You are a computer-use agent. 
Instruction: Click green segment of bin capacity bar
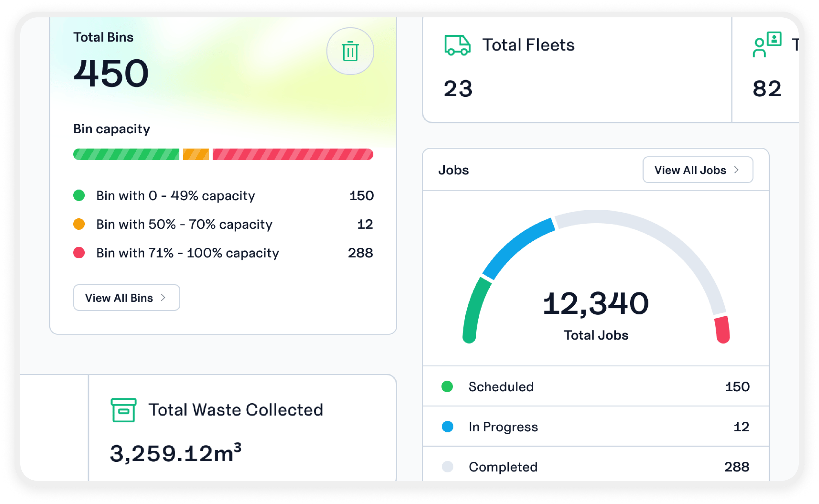point(126,154)
